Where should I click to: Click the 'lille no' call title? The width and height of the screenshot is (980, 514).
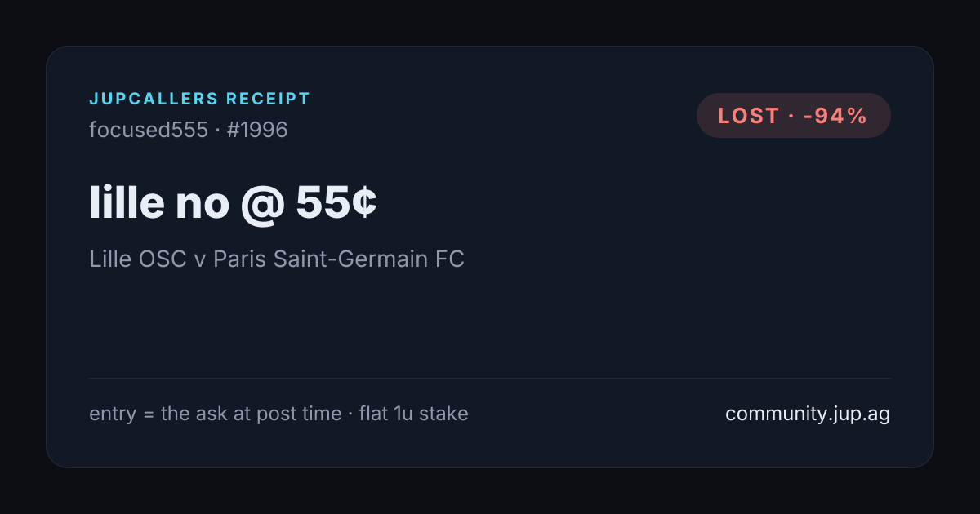click(x=158, y=203)
